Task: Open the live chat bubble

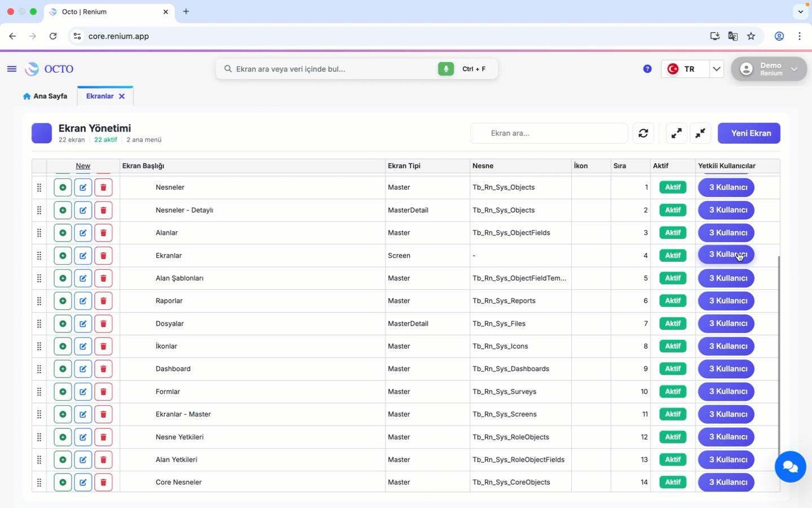Action: (790, 467)
